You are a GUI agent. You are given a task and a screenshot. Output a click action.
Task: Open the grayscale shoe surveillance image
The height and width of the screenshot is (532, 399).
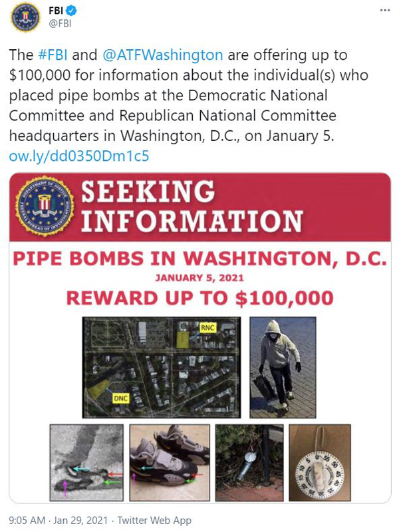pyautogui.click(x=86, y=462)
